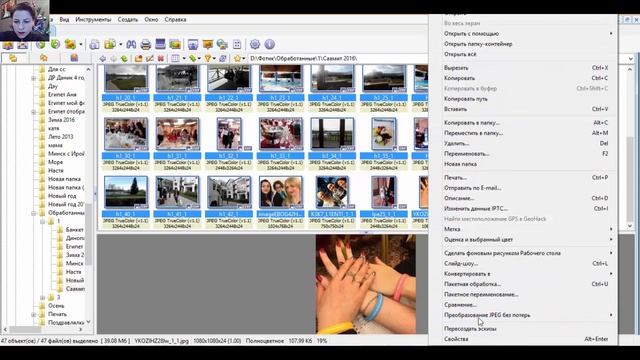Select the h1_40_1 tree landscape thumbnail
This screenshot has height=360, width=640.
click(126, 192)
